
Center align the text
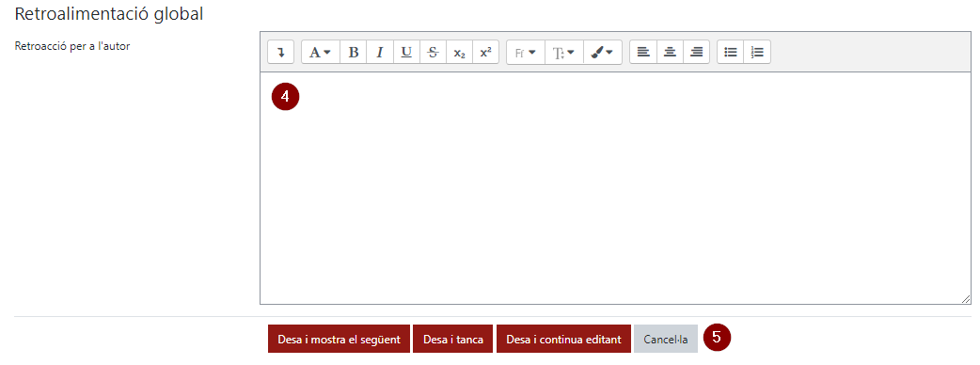(670, 53)
